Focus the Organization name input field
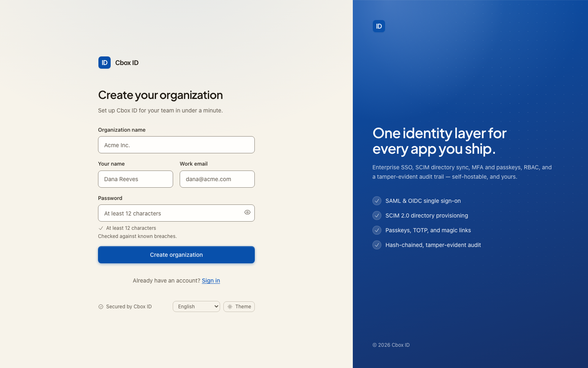The height and width of the screenshot is (368, 588). (x=176, y=145)
